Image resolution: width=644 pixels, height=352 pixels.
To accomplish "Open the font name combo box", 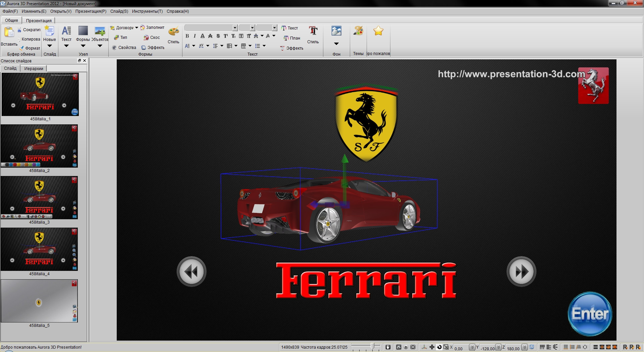I will [211, 28].
